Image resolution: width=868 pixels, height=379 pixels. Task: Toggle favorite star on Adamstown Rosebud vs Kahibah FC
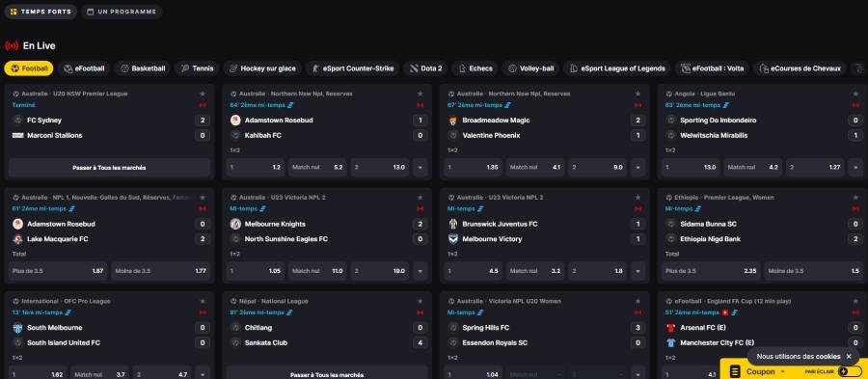point(420,94)
